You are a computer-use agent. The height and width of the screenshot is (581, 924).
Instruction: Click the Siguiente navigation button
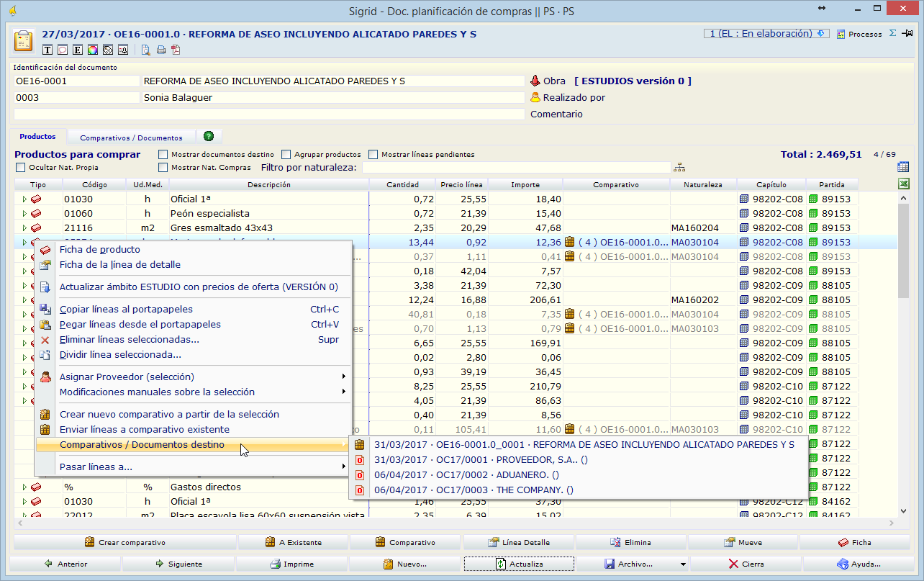point(178,564)
